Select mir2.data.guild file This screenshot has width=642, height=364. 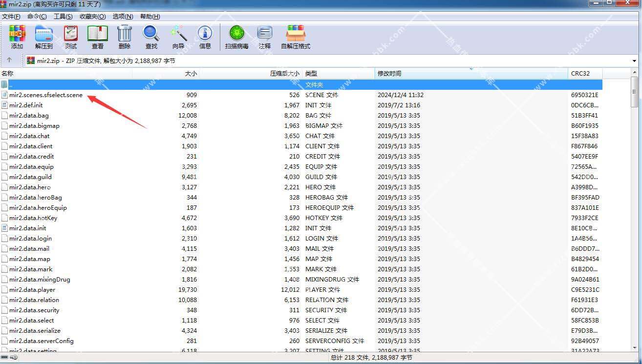30,177
